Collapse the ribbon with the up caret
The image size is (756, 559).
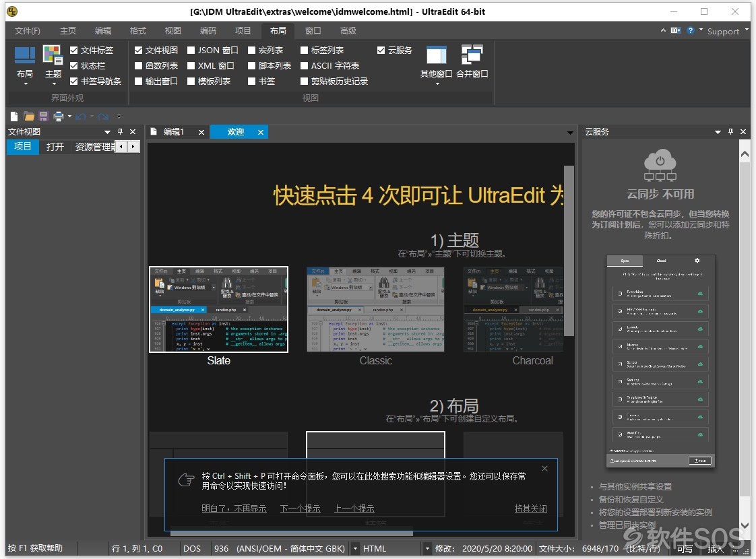[x=664, y=30]
